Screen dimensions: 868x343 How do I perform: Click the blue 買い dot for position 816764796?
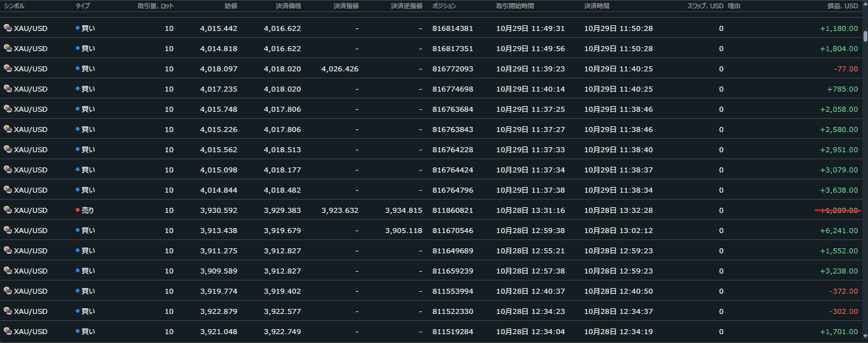(78, 190)
